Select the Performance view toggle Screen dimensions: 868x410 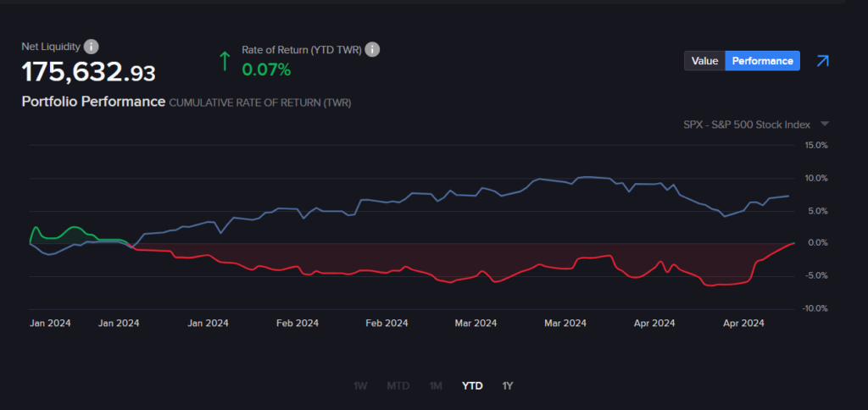(762, 61)
